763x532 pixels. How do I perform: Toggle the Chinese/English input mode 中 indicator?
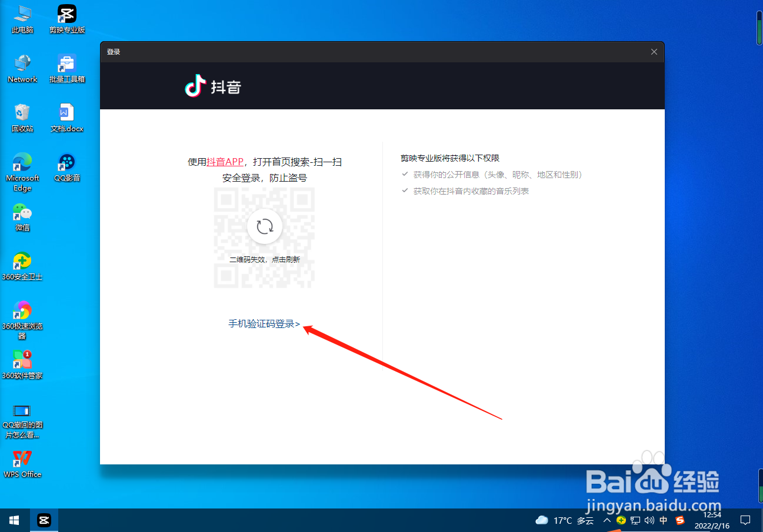[x=664, y=520]
